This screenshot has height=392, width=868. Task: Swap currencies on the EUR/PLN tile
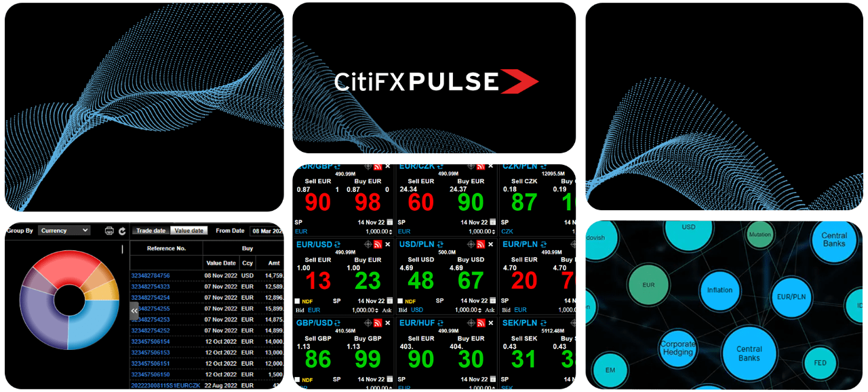tap(544, 244)
